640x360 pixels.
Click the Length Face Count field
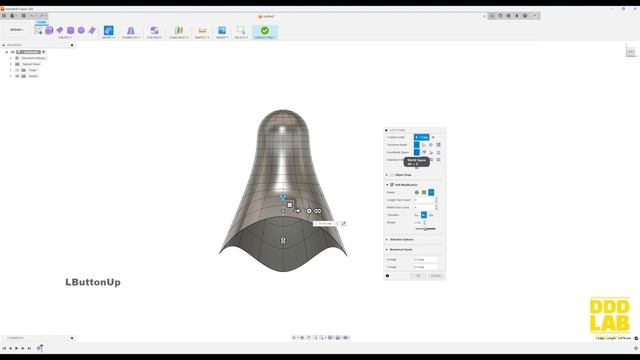coord(424,200)
